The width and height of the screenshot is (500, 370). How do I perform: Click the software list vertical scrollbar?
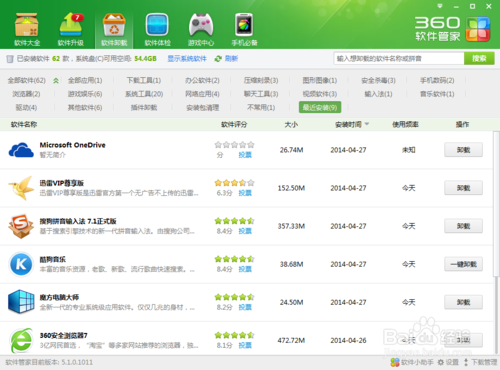(496, 203)
